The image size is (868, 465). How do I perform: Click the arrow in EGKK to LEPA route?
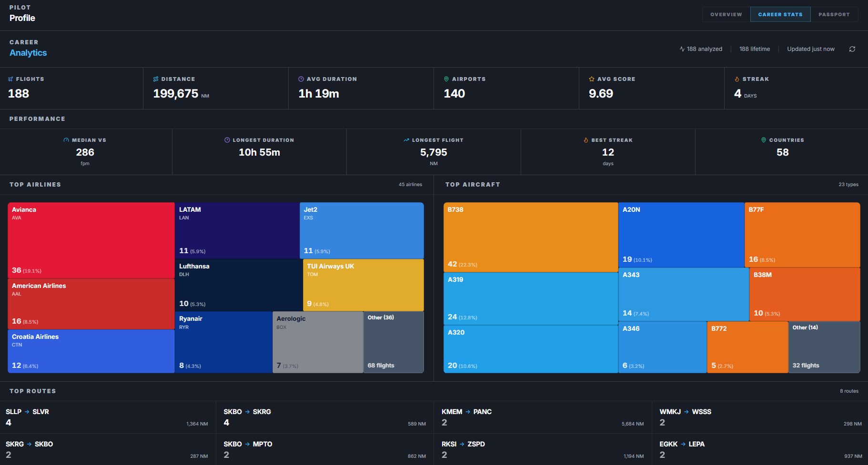pos(683,444)
